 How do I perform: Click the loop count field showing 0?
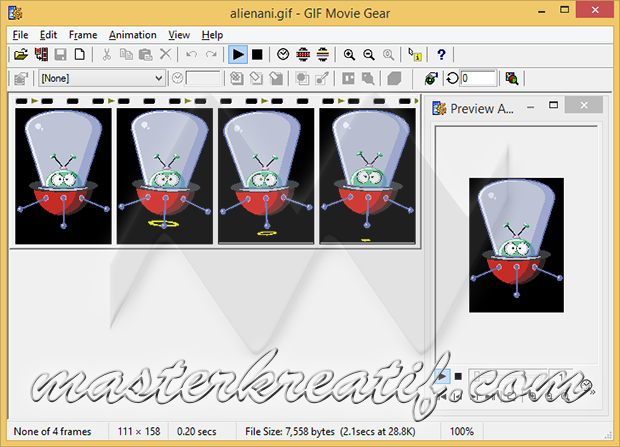(x=478, y=78)
